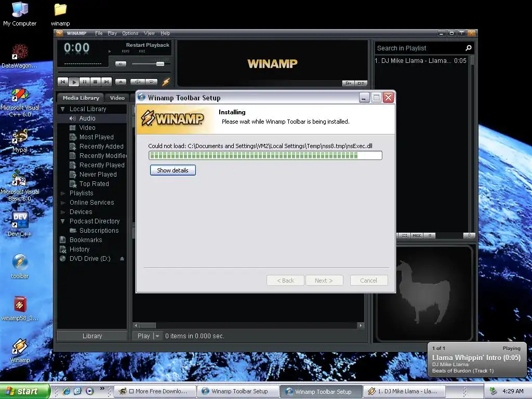Click the Previous track button in Winamp
Screen dimensions: 532x399
coord(63,82)
